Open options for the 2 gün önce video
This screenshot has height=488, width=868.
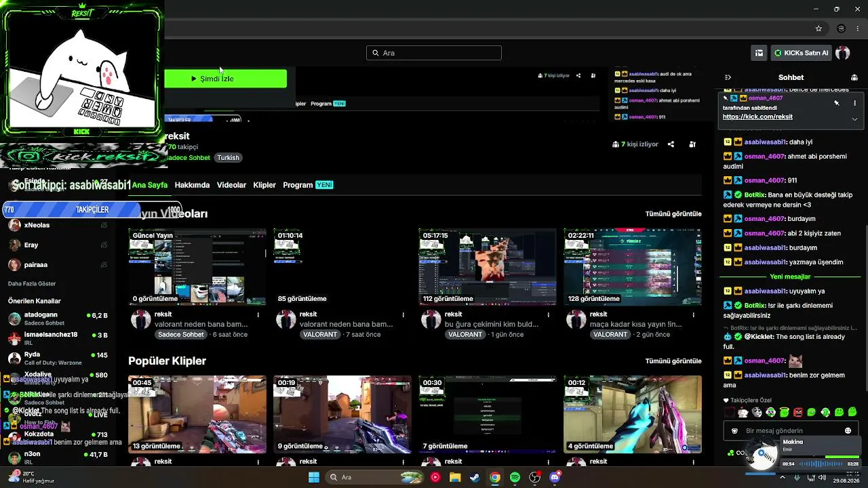pos(694,314)
